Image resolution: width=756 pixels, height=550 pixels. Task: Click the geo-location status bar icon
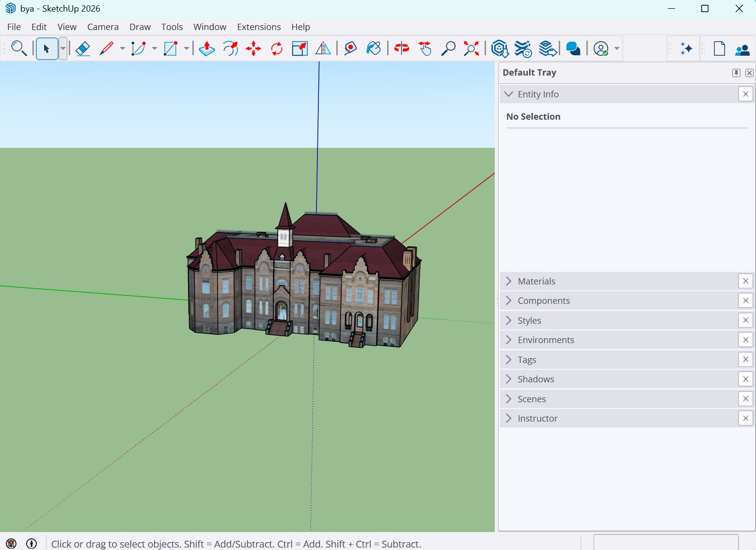pyautogui.click(x=11, y=544)
